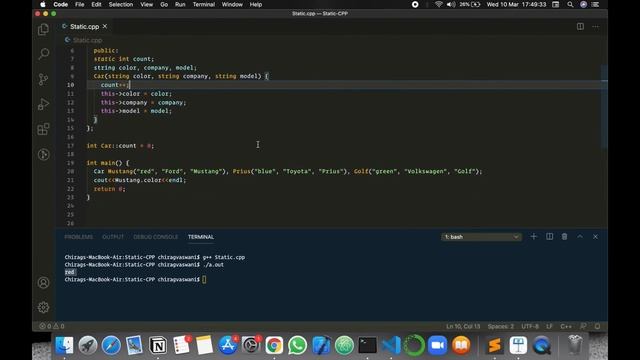Select the Static.cpp editor tab
This screenshot has width=640, height=360.
[x=84, y=27]
